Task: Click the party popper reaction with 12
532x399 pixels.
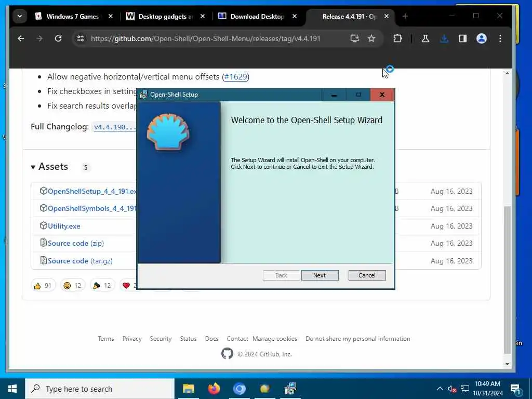Action: click(102, 286)
